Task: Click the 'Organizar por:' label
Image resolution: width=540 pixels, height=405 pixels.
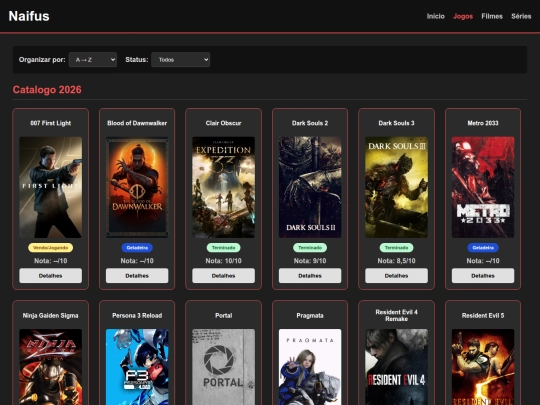Action: click(x=42, y=60)
